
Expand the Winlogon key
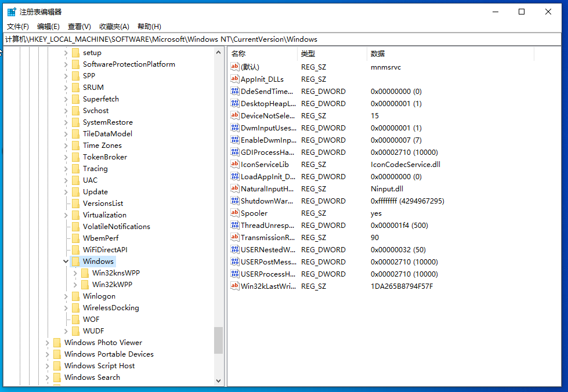66,296
